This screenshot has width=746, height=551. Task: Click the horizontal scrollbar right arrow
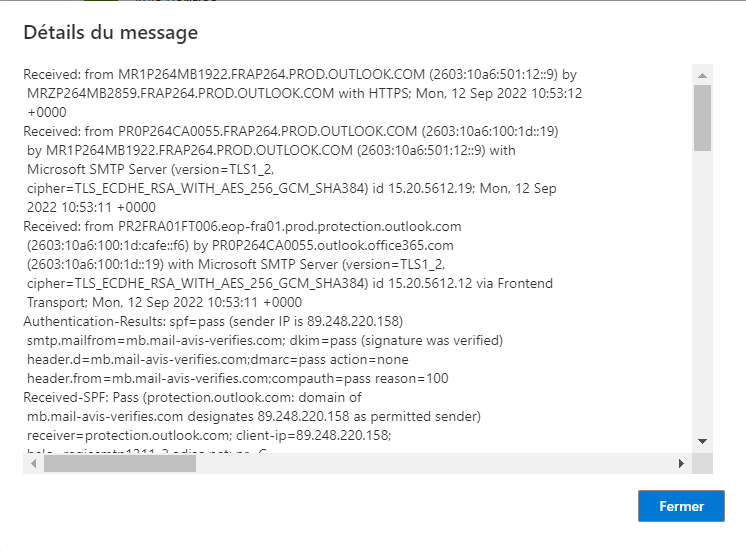[x=682, y=464]
